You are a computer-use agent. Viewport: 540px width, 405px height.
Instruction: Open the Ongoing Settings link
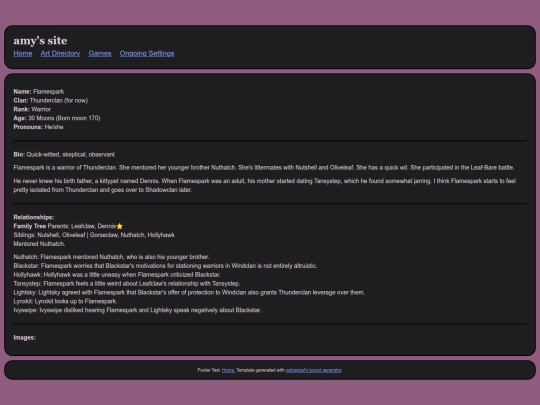coord(147,53)
